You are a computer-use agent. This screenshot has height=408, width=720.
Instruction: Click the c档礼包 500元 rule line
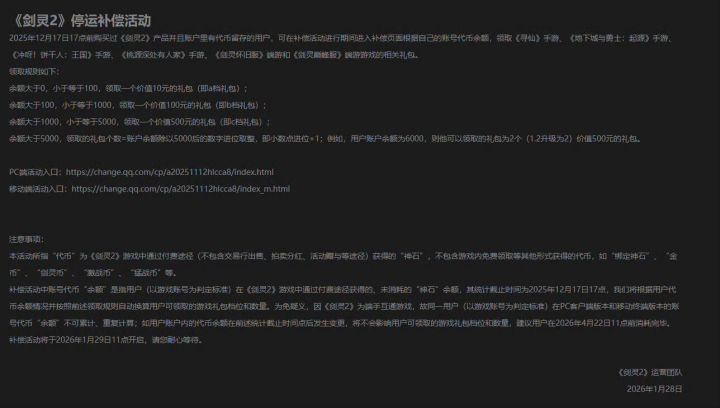(x=140, y=122)
